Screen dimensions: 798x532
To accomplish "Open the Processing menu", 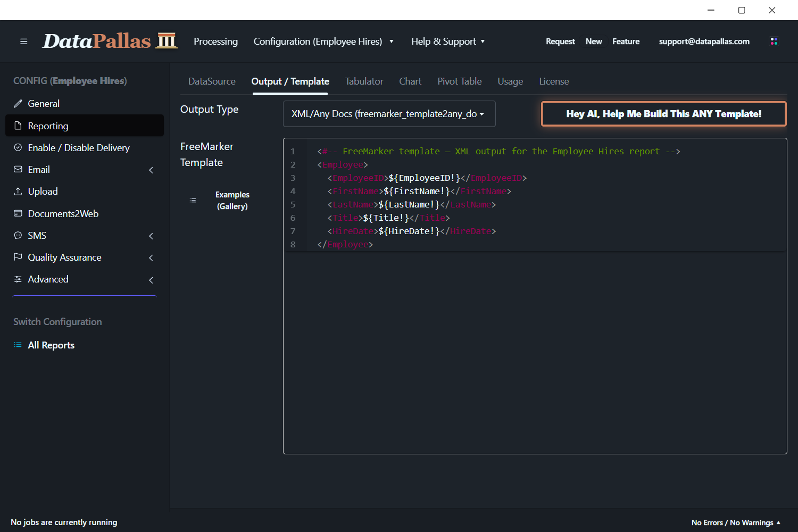I will coord(215,41).
